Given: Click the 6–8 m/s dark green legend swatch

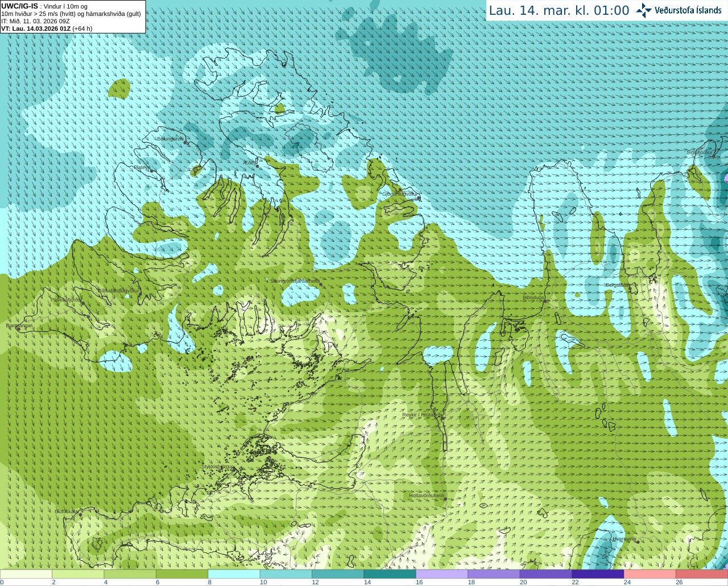Looking at the screenshot, I should tap(182, 574).
